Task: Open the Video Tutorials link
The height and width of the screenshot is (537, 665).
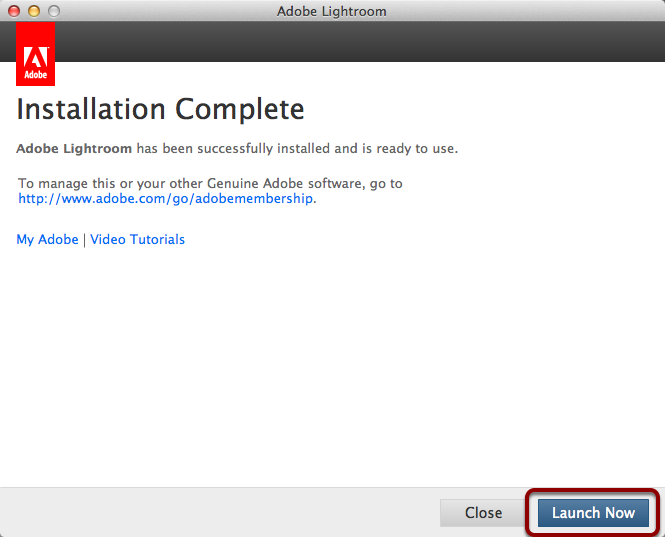Action: coord(137,240)
